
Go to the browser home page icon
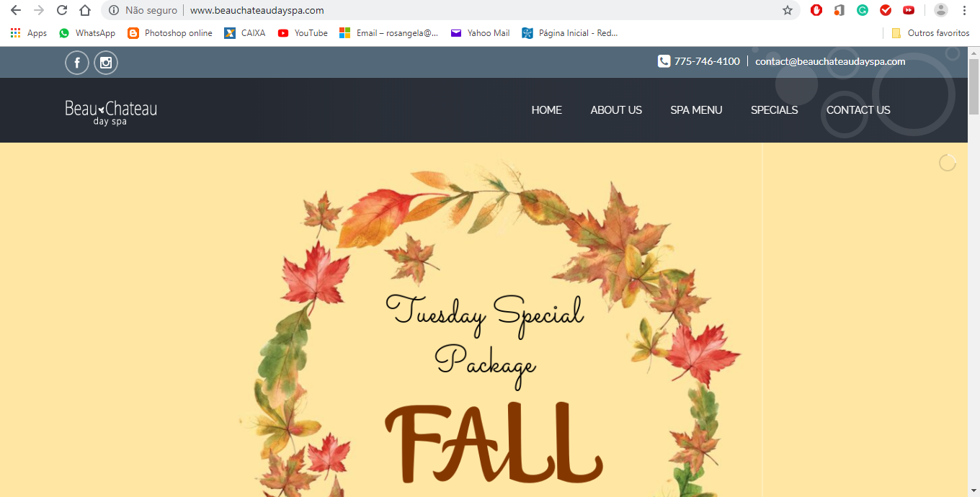(x=85, y=10)
